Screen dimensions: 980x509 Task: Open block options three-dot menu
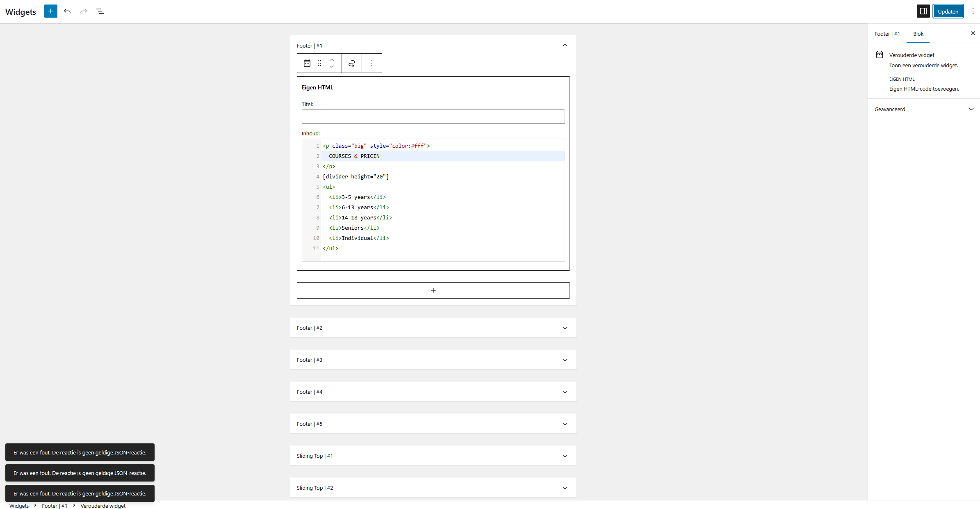(x=372, y=63)
